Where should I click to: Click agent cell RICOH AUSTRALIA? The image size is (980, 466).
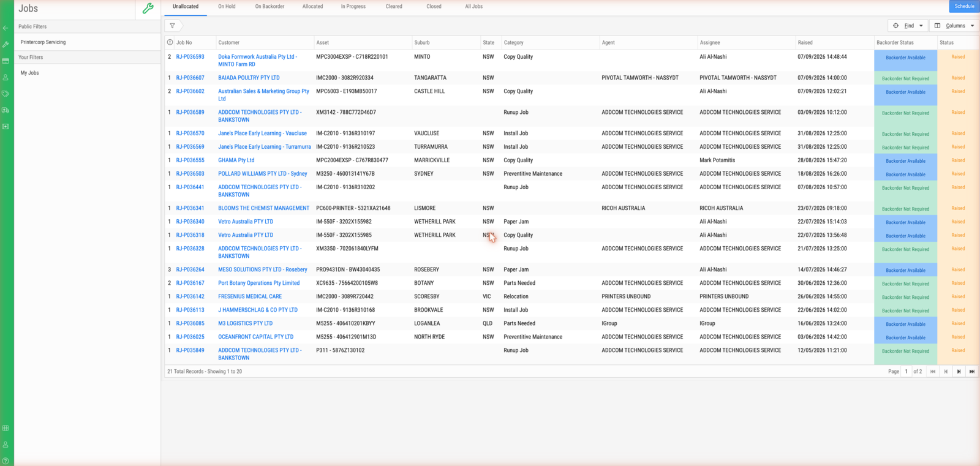tap(623, 208)
